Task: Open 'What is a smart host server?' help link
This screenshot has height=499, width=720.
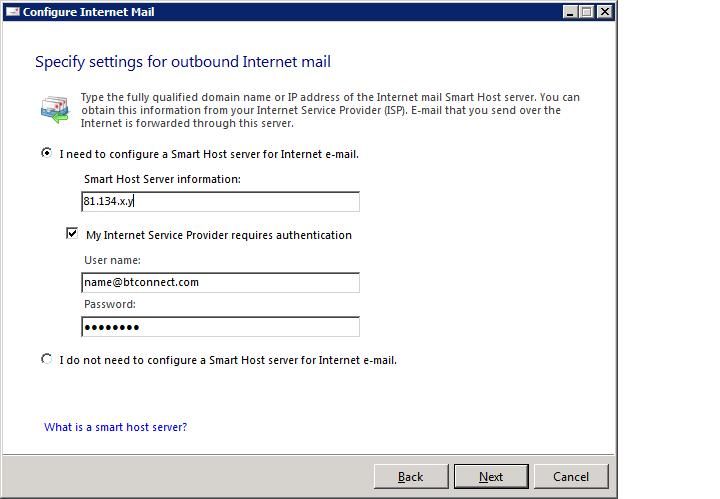Action: 115,427
